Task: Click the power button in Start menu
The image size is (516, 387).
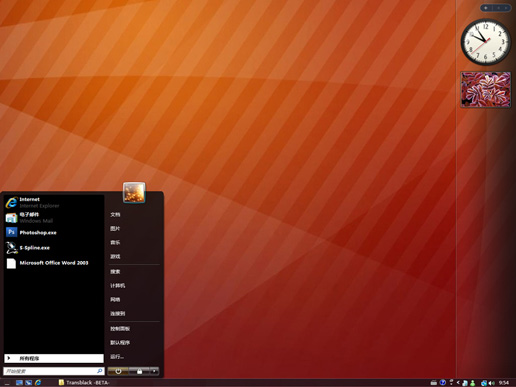Action: (118, 371)
